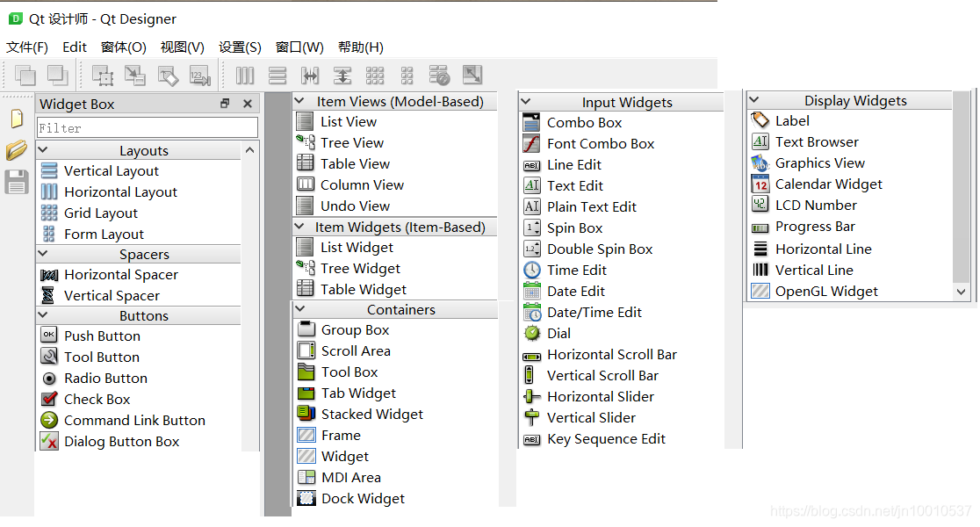Apply Lay Out in a Grid
The image size is (980, 527).
pos(374,76)
